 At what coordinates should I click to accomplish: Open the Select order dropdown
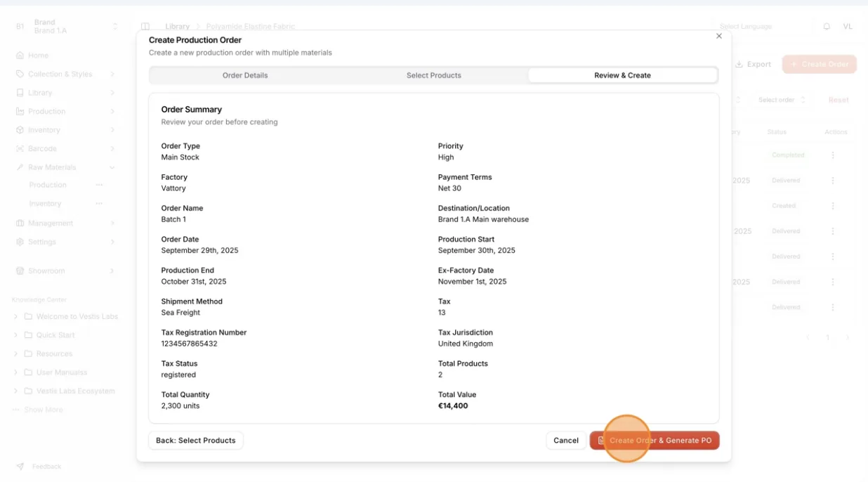tap(782, 100)
